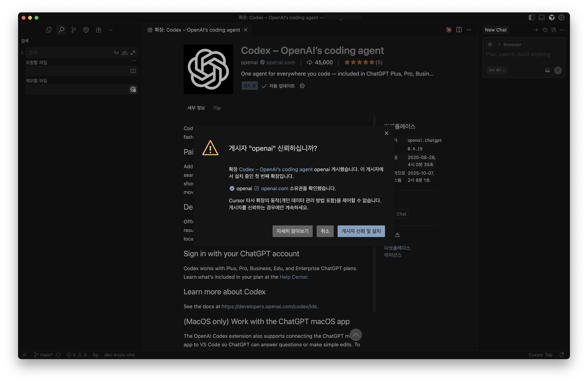Click the send arrow in chat
Screen dimensions: 588x383
pyautogui.click(x=558, y=70)
